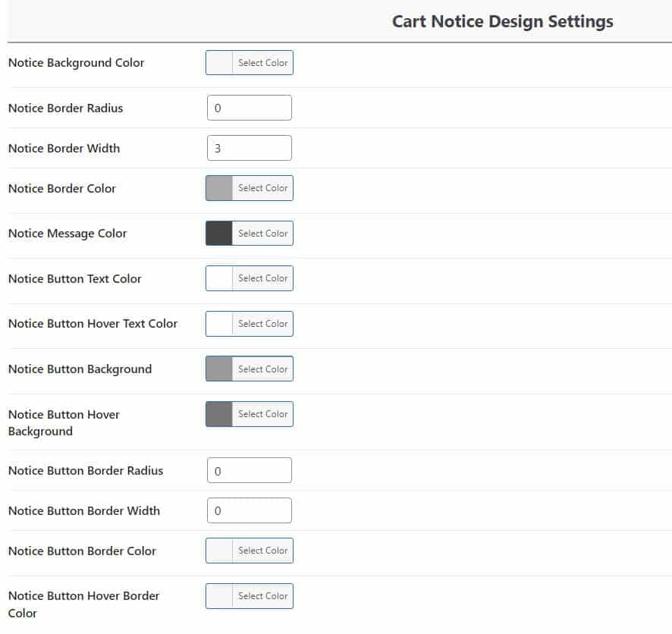
Task: Click inside the Notice Border Width field
Action: coord(249,148)
